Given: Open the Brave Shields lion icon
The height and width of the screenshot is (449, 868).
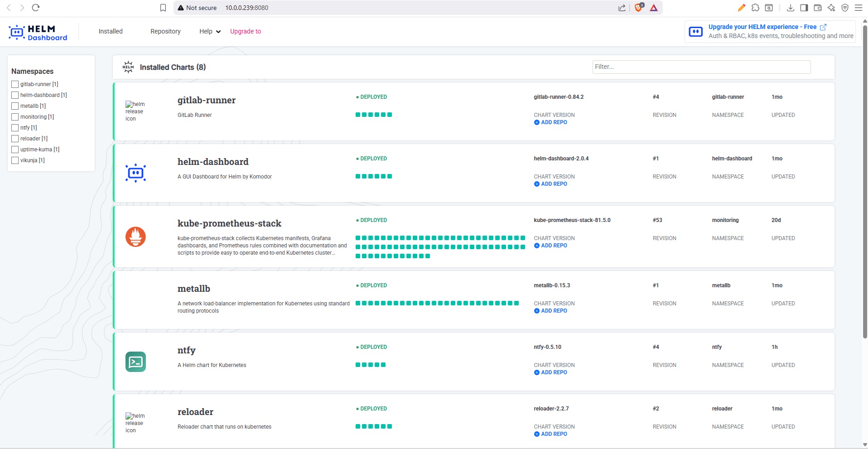Looking at the screenshot, I should click(x=638, y=8).
